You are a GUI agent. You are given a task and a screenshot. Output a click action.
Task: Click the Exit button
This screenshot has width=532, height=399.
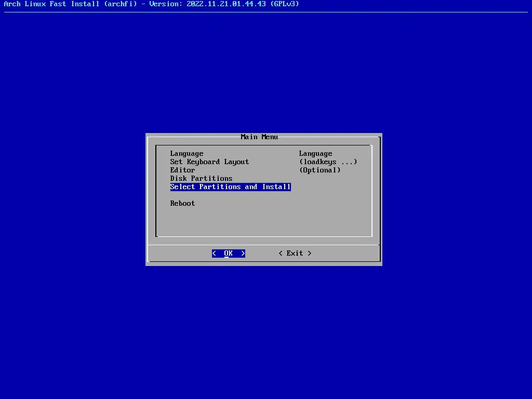tap(295, 254)
